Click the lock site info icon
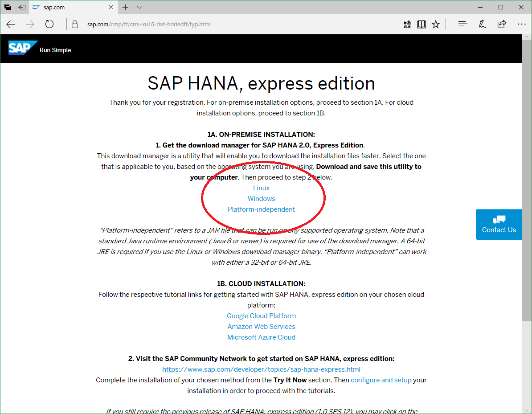532x414 pixels. pos(75,24)
